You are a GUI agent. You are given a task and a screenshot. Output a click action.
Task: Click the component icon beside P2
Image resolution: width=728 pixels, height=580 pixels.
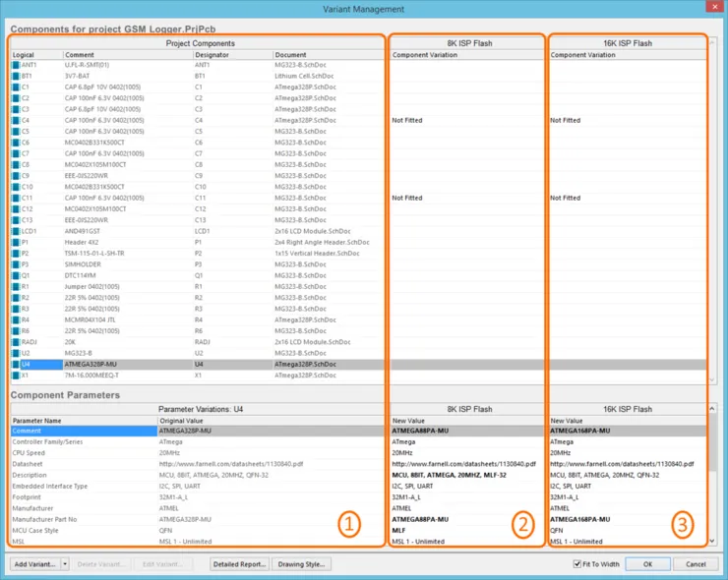pyautogui.click(x=16, y=254)
